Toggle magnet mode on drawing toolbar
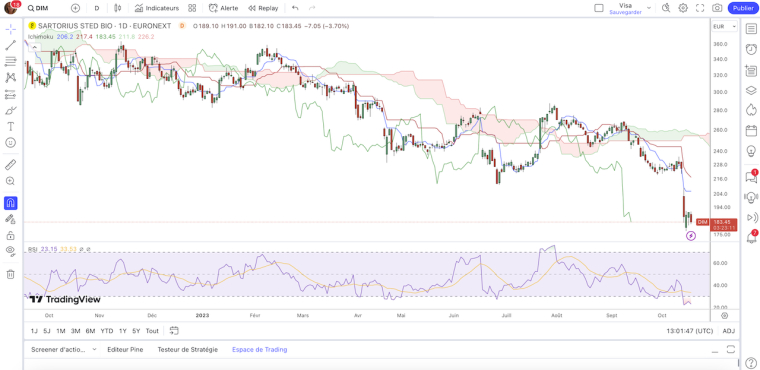 11,203
